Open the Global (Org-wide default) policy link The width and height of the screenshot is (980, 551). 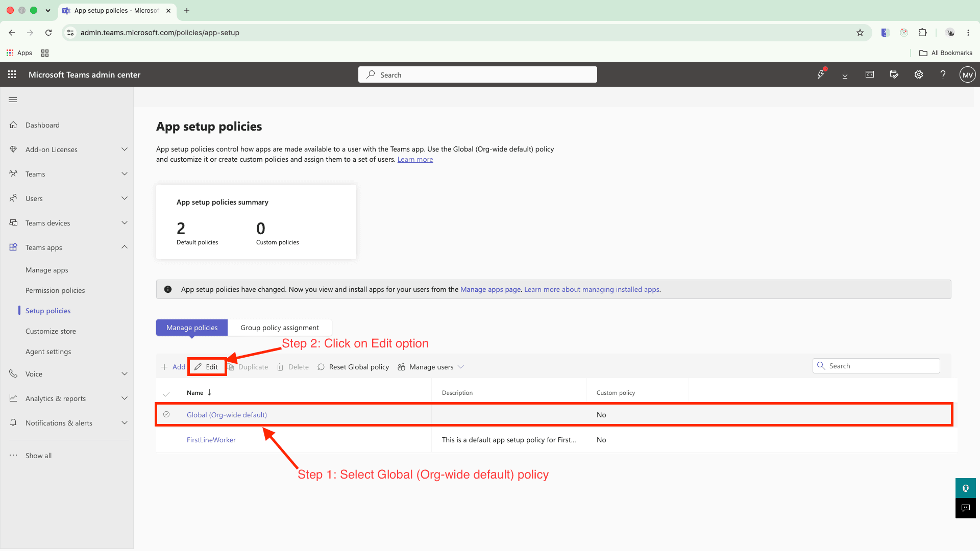(227, 415)
